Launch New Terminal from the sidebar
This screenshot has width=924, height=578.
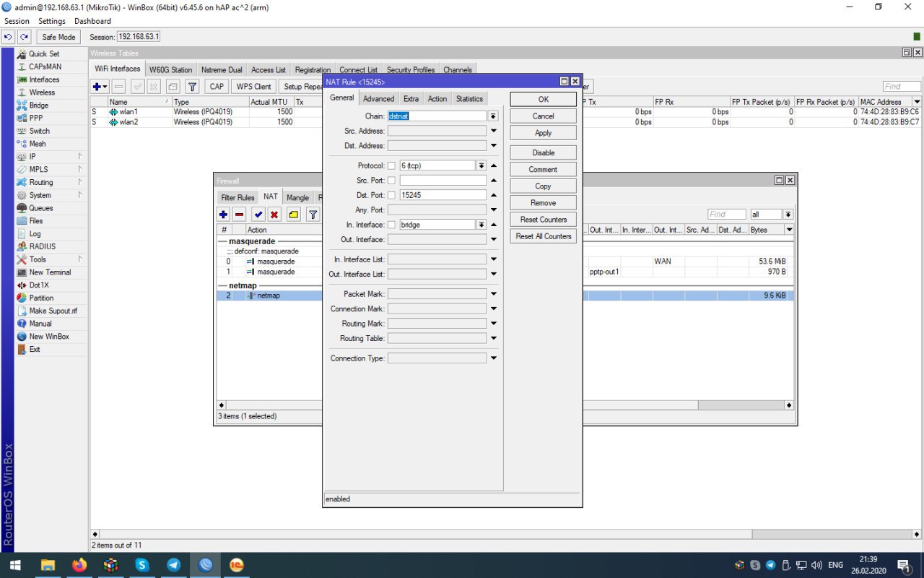[50, 272]
